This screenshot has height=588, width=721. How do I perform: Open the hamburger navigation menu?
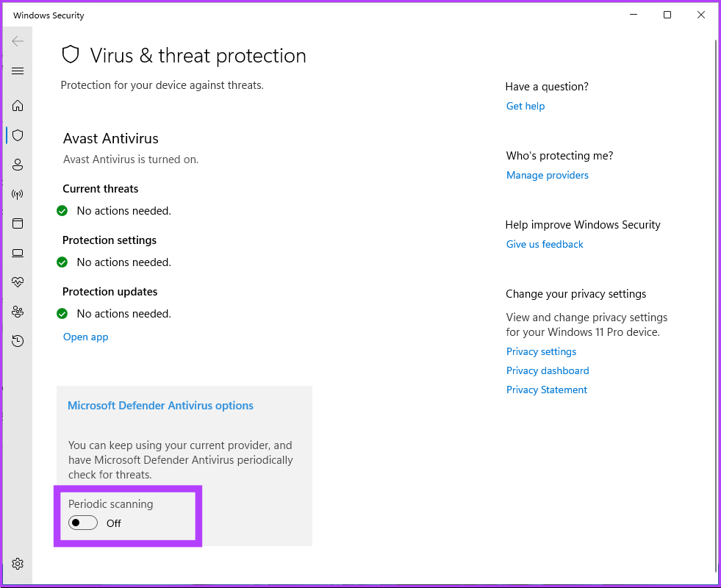coord(18,71)
